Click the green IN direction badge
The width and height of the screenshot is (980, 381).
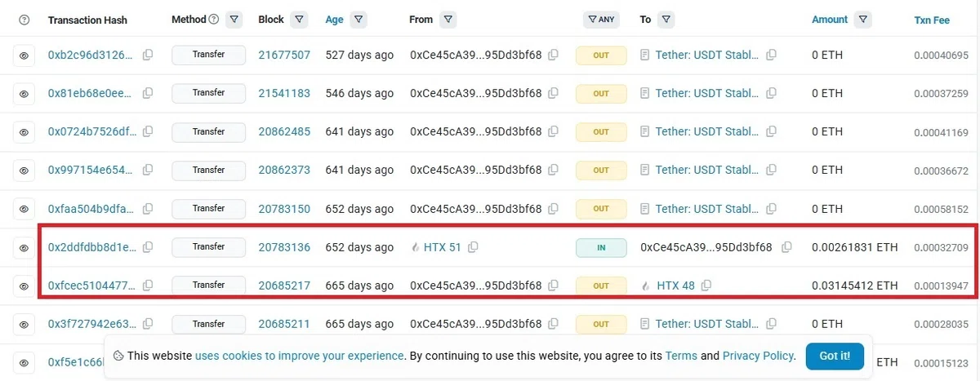pos(601,247)
